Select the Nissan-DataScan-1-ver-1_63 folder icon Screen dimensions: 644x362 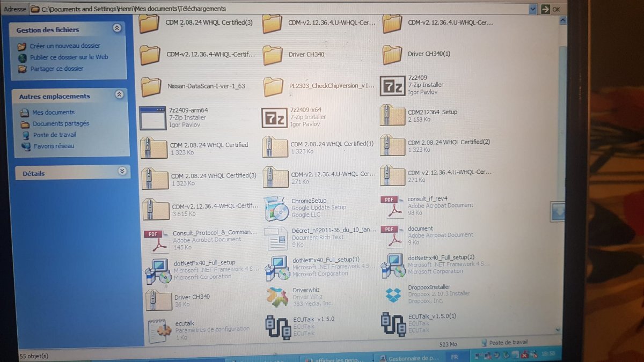[151, 86]
